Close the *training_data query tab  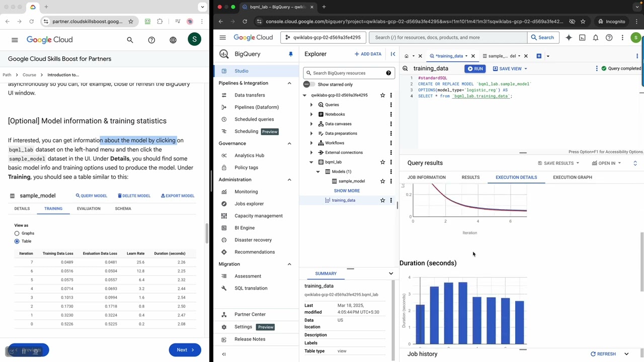tap(473, 56)
